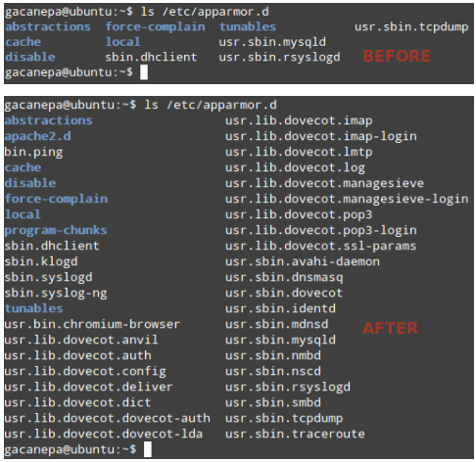Screen dimensions: 476x462
Task: Click usr.sbin.mysqld in the upper terminal
Action: [272, 42]
